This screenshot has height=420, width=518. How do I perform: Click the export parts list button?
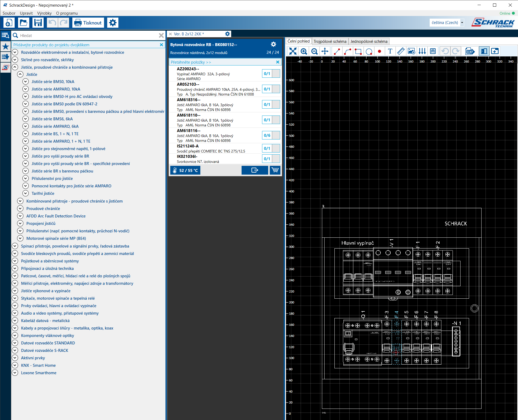[255, 170]
